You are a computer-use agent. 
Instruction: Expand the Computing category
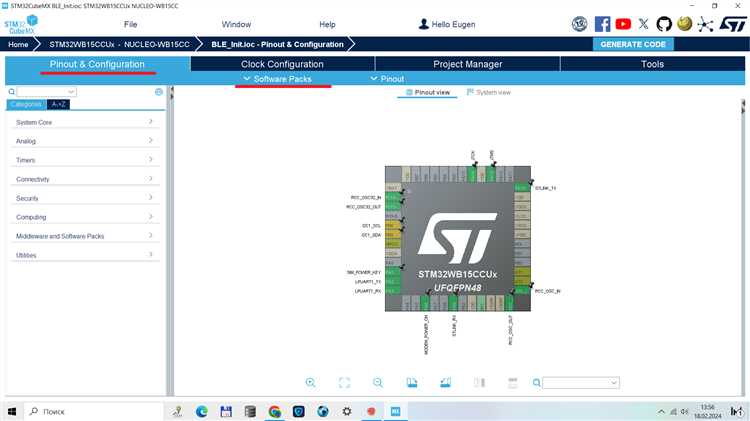(85, 217)
